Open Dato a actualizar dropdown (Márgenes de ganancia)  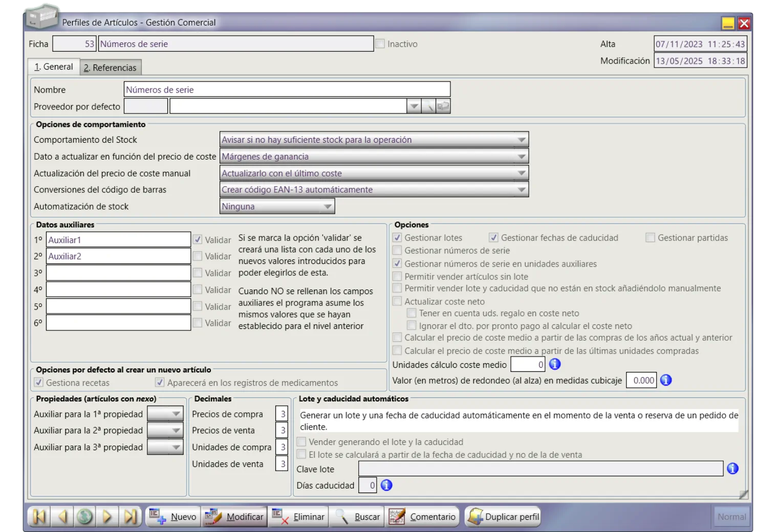coord(374,157)
